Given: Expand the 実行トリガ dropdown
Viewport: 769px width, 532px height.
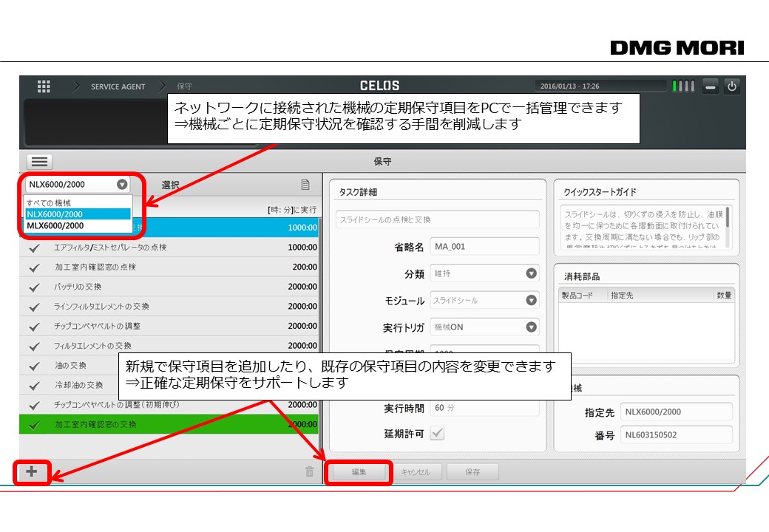Looking at the screenshot, I should [x=531, y=327].
